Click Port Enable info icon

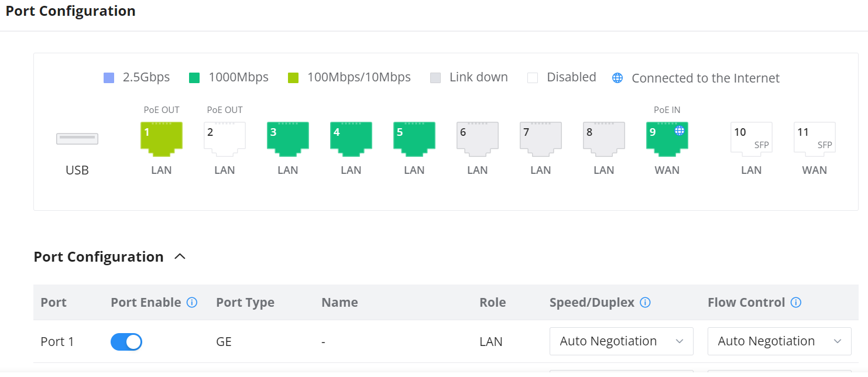(192, 303)
